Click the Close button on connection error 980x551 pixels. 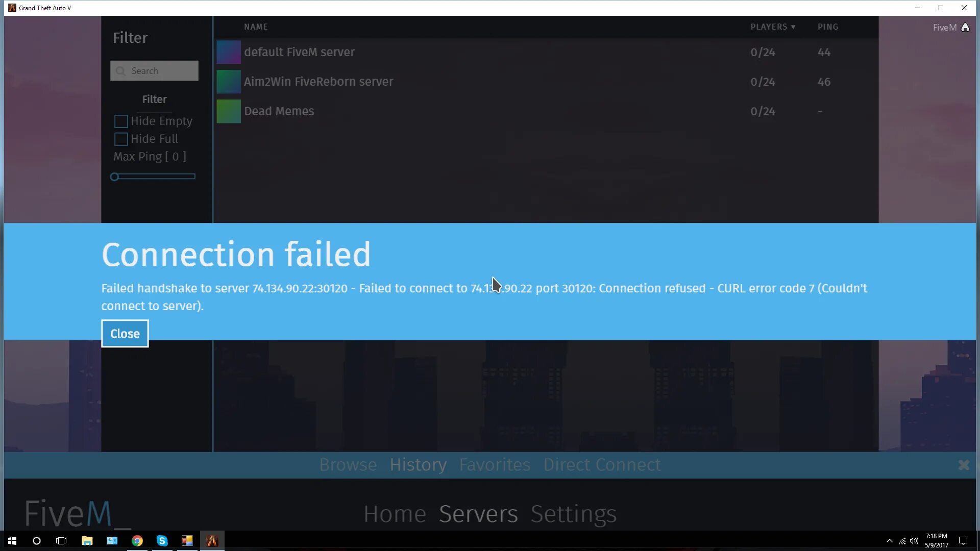click(x=125, y=334)
